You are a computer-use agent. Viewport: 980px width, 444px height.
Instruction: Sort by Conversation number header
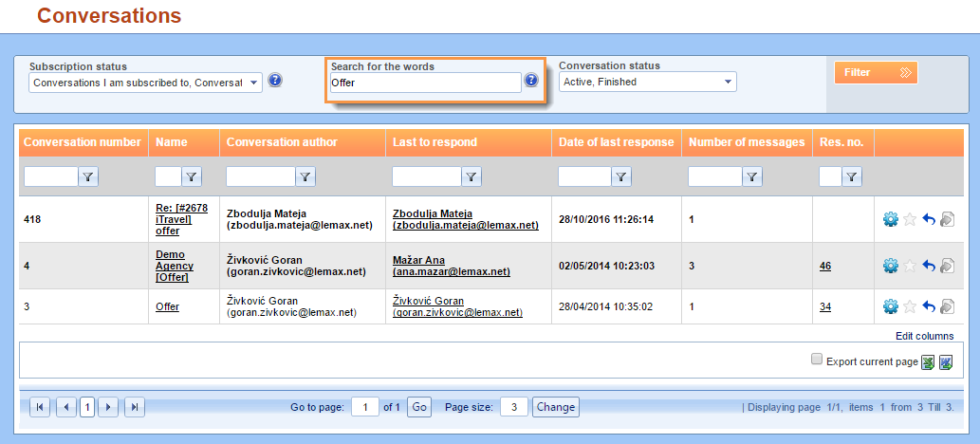[82, 142]
